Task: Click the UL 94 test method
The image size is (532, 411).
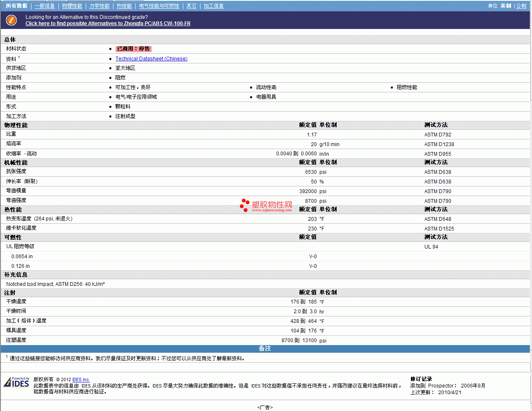Action: (x=431, y=247)
